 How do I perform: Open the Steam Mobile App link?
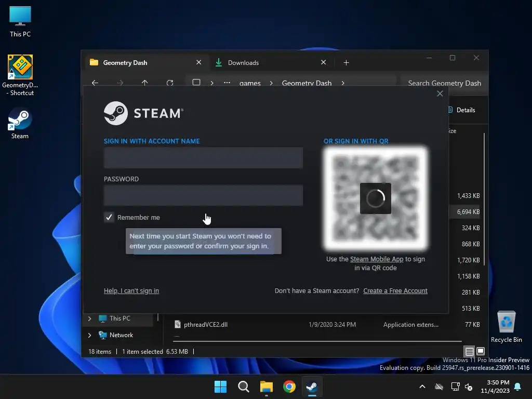[377, 259]
